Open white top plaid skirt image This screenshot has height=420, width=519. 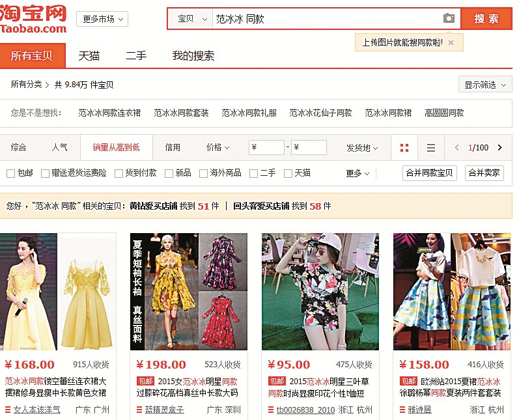452,292
